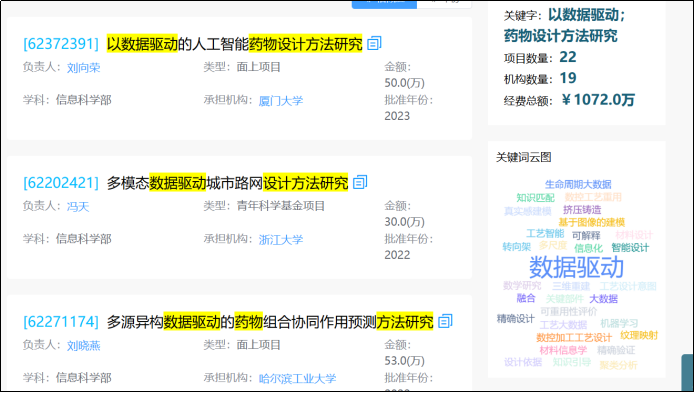Screen dimensions: 695x393
Task: Open institution 浙江大学 link
Action: 281,240
